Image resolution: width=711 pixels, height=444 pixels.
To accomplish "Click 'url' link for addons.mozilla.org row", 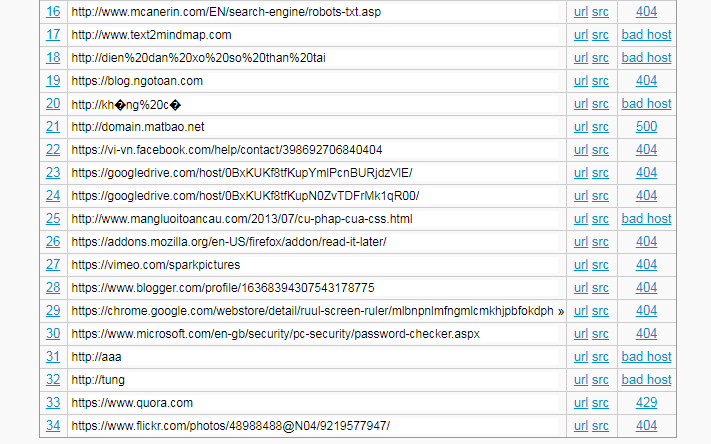I will pos(581,242).
